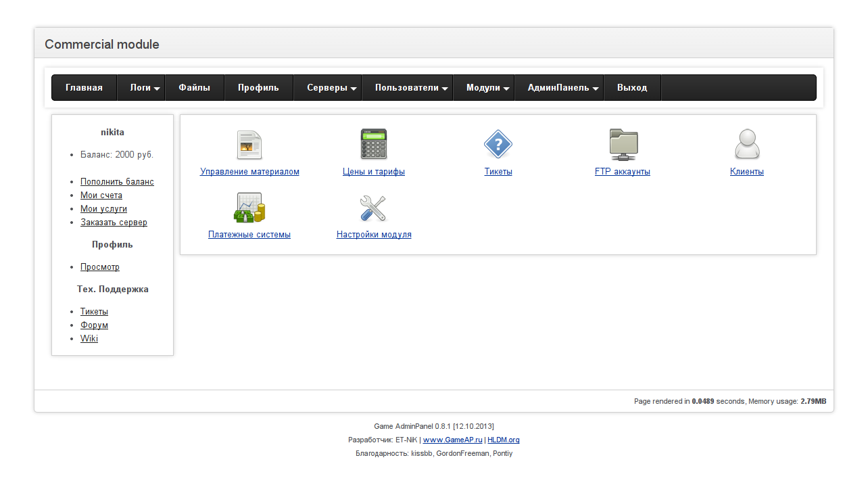Click Выход to log out
The height and width of the screenshot is (487, 868).
coord(632,88)
